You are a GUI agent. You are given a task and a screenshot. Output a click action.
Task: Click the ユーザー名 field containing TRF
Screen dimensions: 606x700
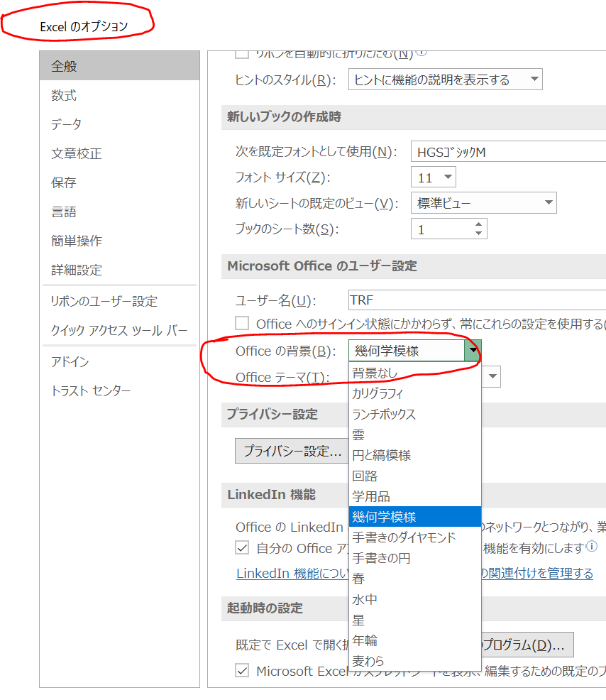(x=477, y=300)
